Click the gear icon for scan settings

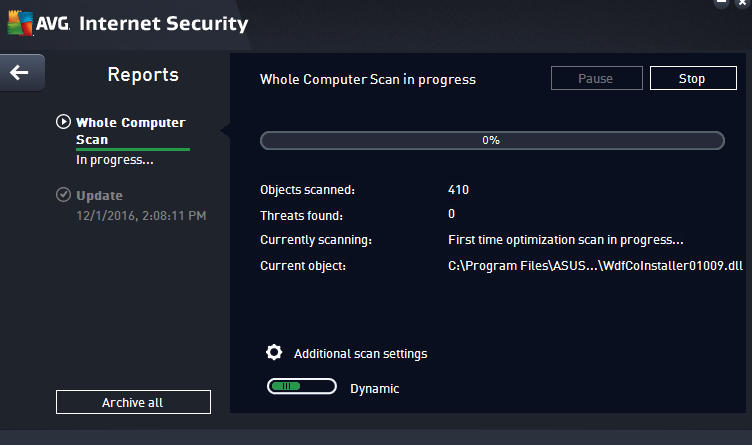click(x=274, y=353)
